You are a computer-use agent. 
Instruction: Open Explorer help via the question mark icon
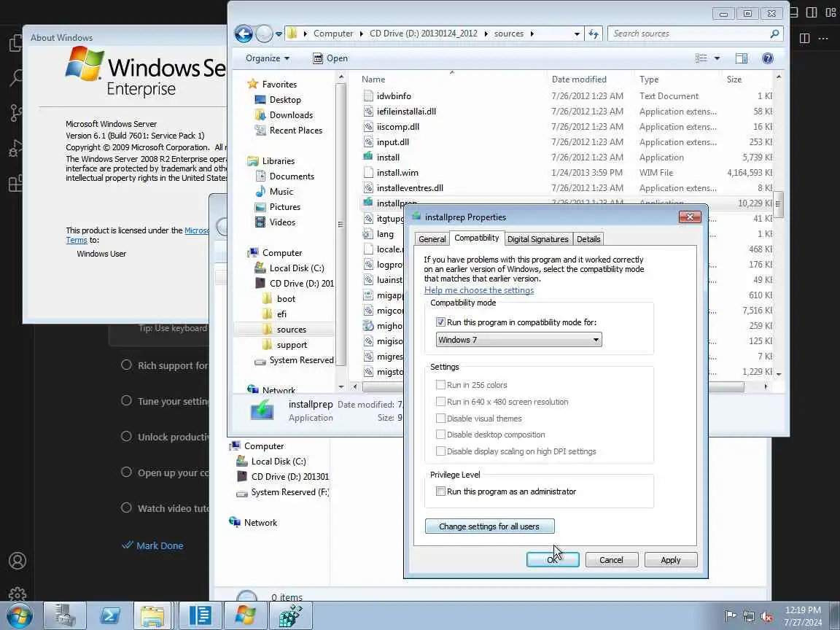(768, 58)
